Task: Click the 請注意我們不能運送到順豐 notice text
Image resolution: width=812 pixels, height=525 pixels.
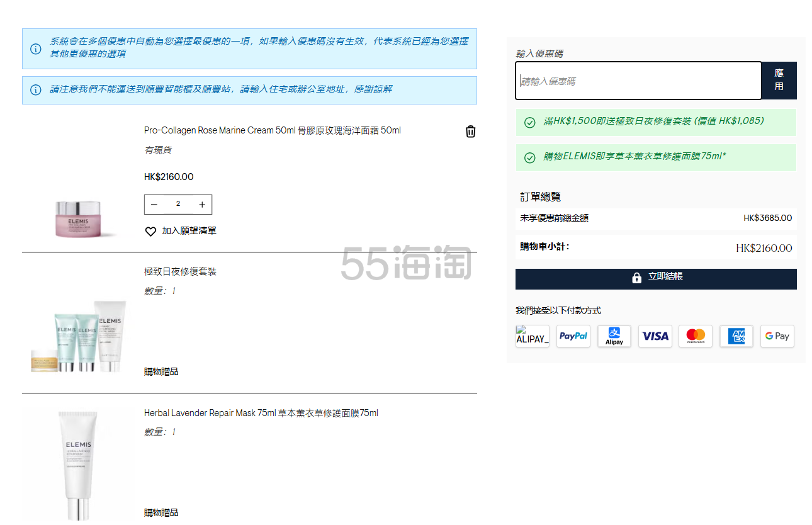Action: pos(221,89)
